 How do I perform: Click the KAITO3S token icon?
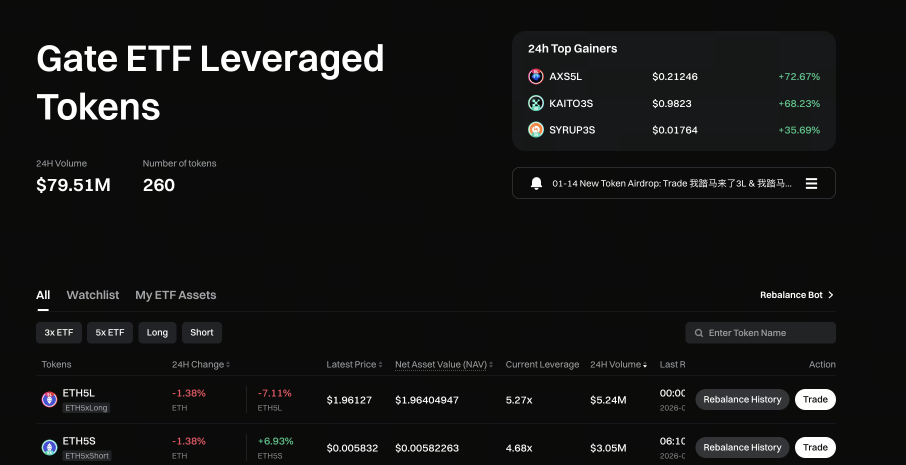tap(536, 103)
